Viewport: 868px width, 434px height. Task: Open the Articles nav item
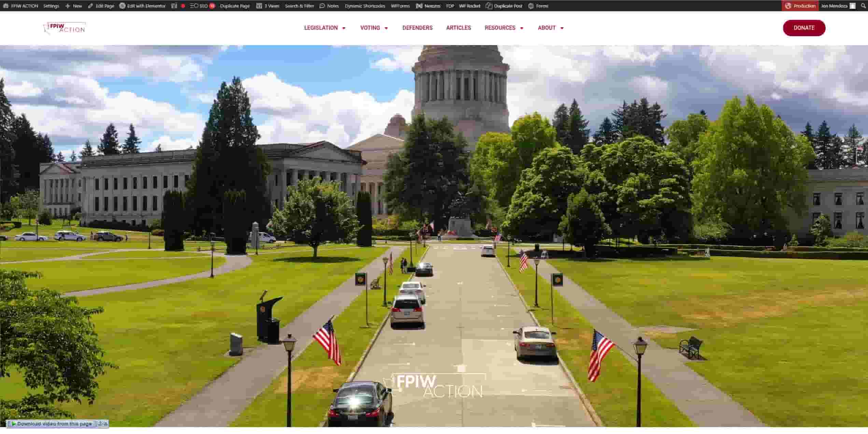(x=458, y=28)
